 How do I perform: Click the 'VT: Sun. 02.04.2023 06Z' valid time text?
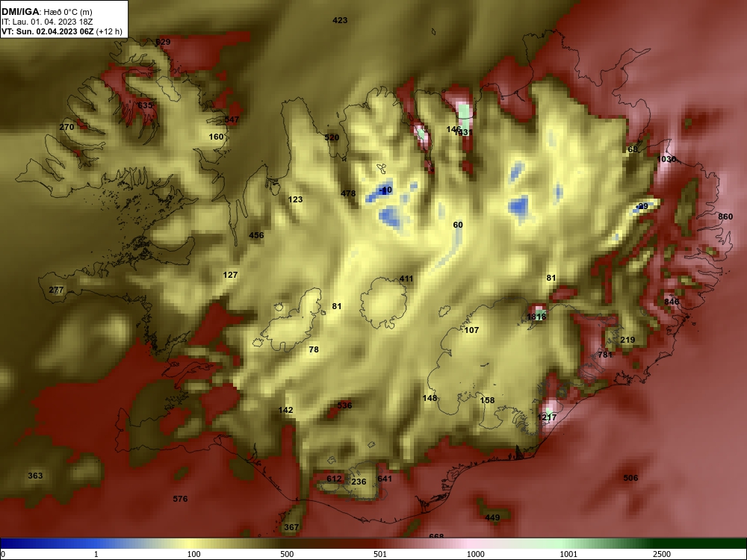click(x=48, y=32)
